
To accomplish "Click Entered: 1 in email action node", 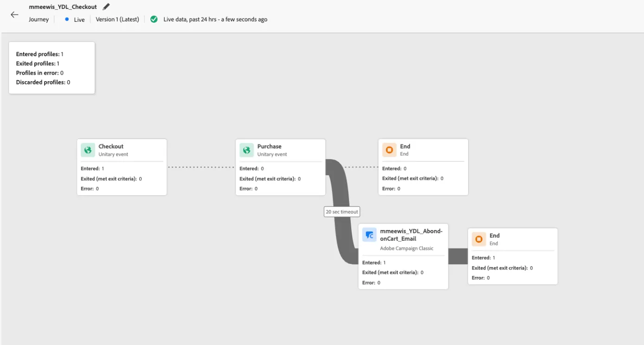I will [374, 263].
